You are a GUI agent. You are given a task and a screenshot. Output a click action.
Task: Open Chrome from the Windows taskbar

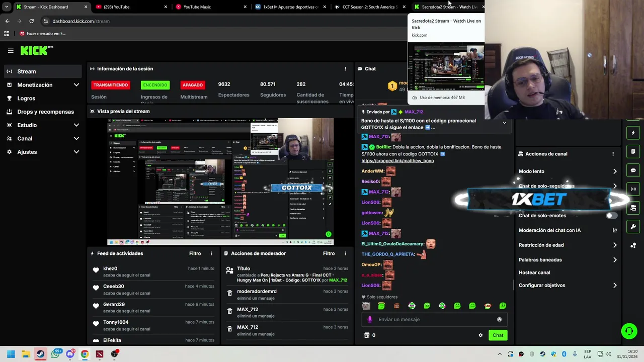(x=85, y=354)
